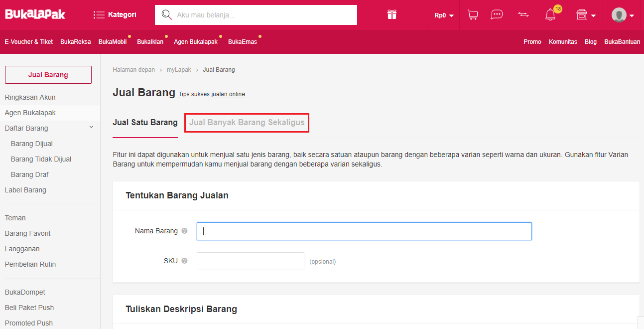Go to myLapak breadcrumb
644x329 pixels.
179,70
